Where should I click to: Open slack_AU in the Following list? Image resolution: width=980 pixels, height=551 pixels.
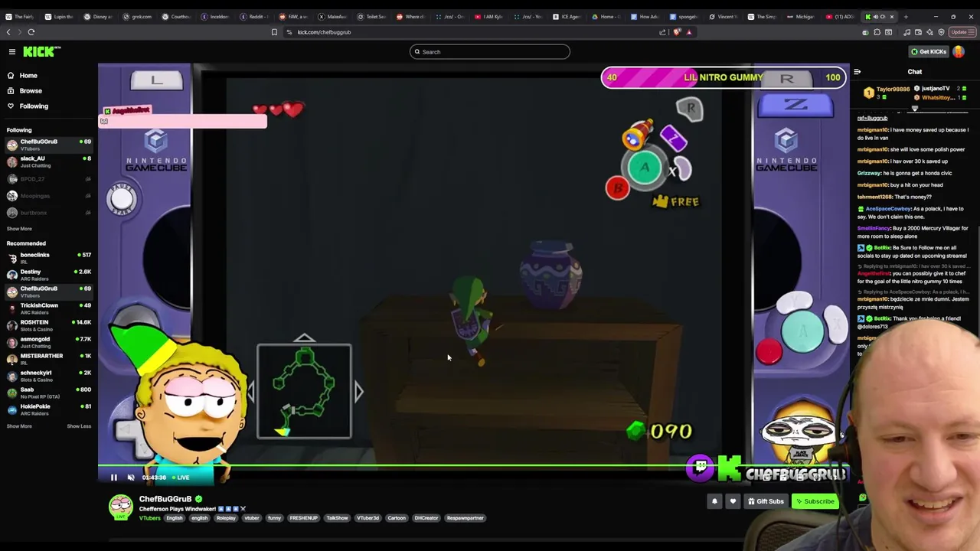coord(48,161)
